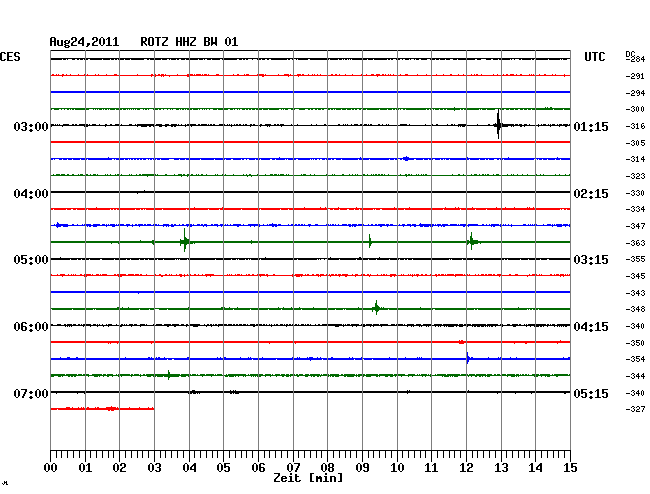Viewport: 650px width, 494px height.
Task: Click minute 03 on the time axis
Action: (154, 467)
